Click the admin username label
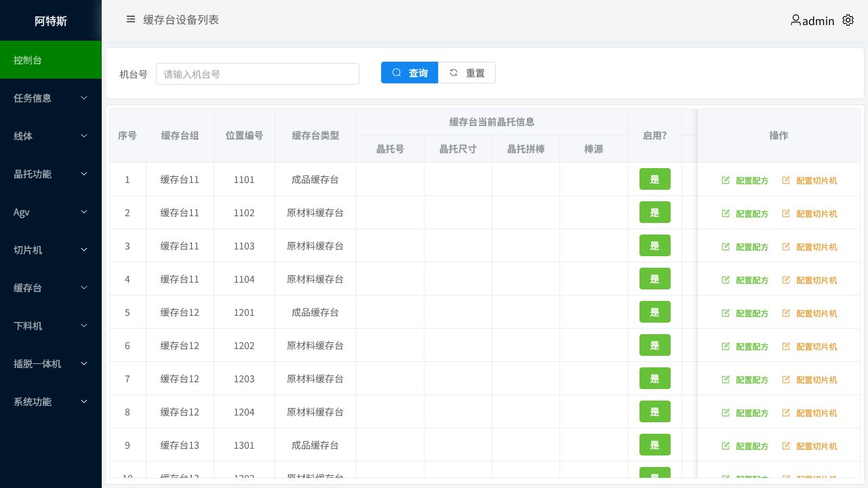This screenshot has width=868, height=488. pos(818,21)
